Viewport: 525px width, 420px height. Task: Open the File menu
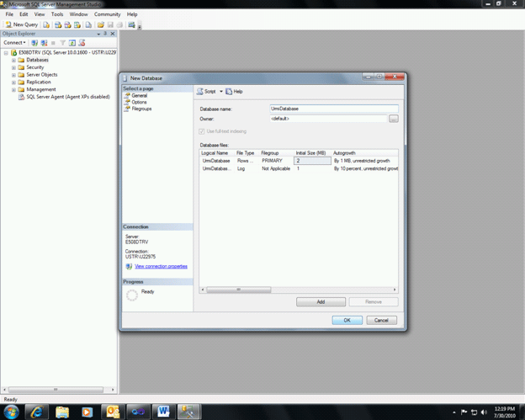[x=9, y=14]
